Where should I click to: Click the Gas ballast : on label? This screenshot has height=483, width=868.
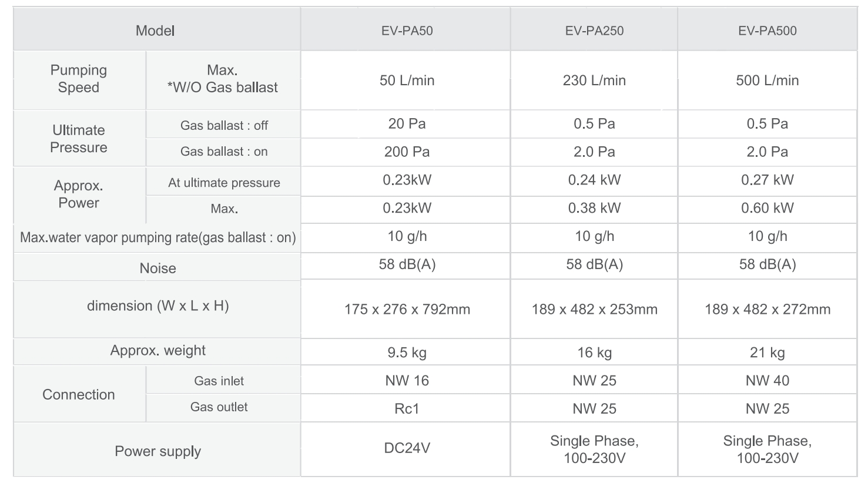(224, 152)
